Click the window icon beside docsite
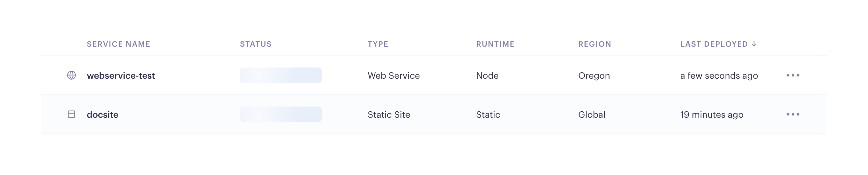 (x=71, y=114)
